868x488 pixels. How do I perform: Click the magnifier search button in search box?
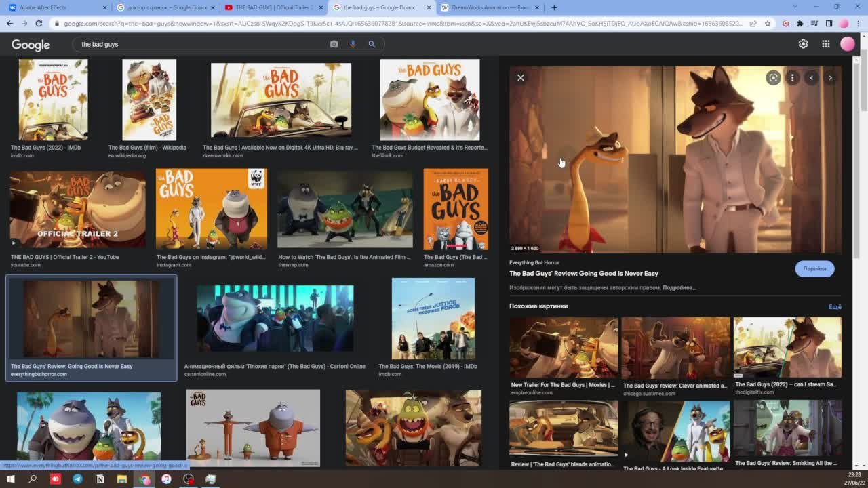[x=372, y=44]
